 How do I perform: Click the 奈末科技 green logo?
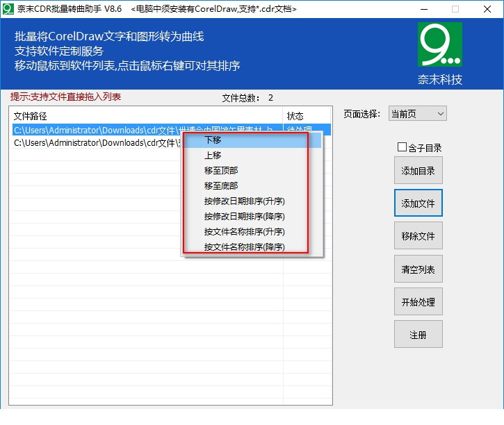tap(440, 44)
